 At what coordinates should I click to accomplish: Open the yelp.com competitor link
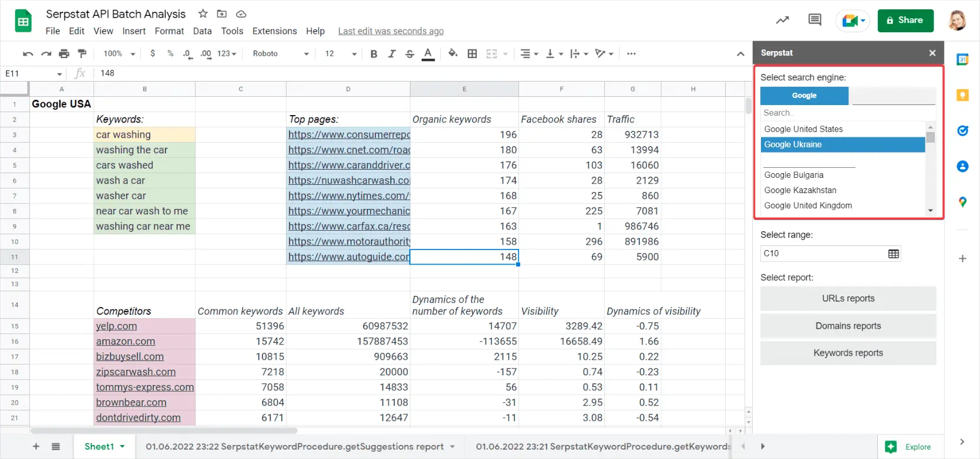tap(116, 326)
